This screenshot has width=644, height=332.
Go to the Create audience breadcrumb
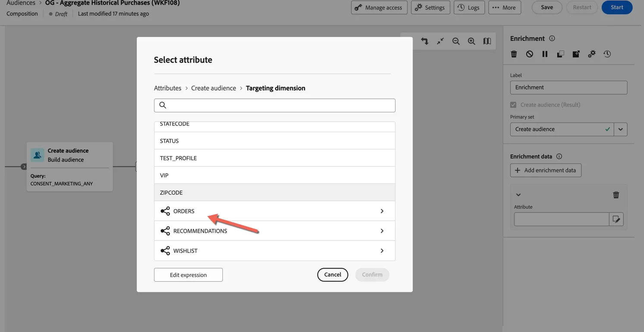coord(214,88)
